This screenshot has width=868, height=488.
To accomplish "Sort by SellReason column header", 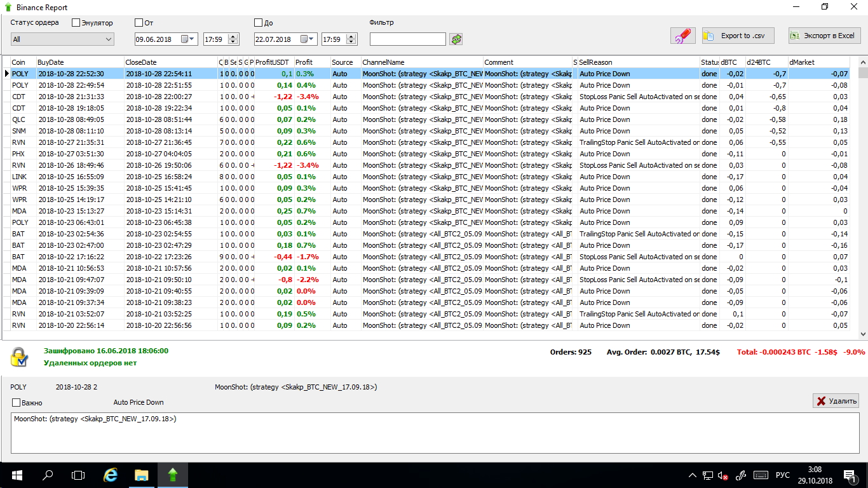I will pos(639,62).
